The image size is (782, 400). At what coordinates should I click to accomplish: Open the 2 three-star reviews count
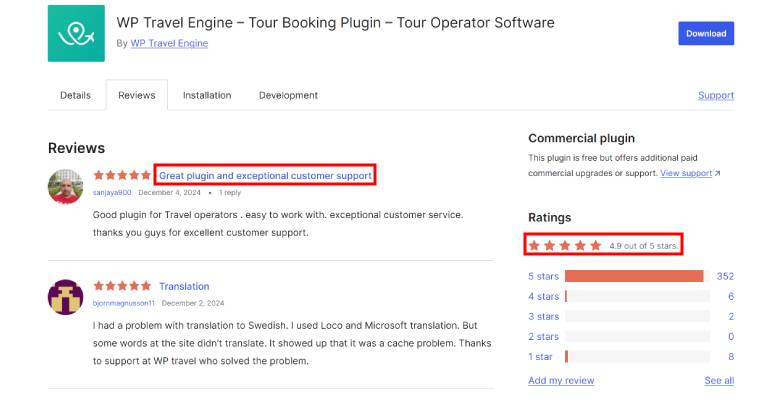731,316
